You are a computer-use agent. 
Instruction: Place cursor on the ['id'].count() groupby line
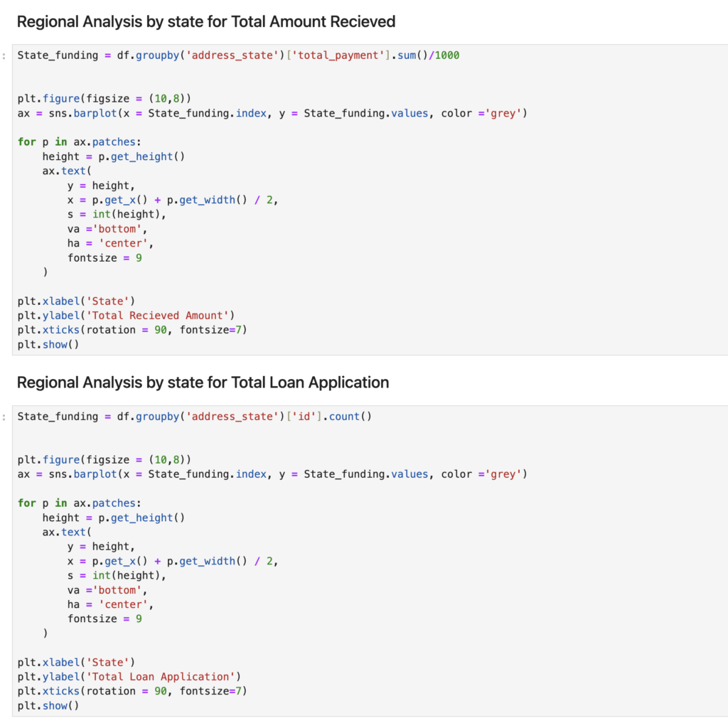pos(194,417)
